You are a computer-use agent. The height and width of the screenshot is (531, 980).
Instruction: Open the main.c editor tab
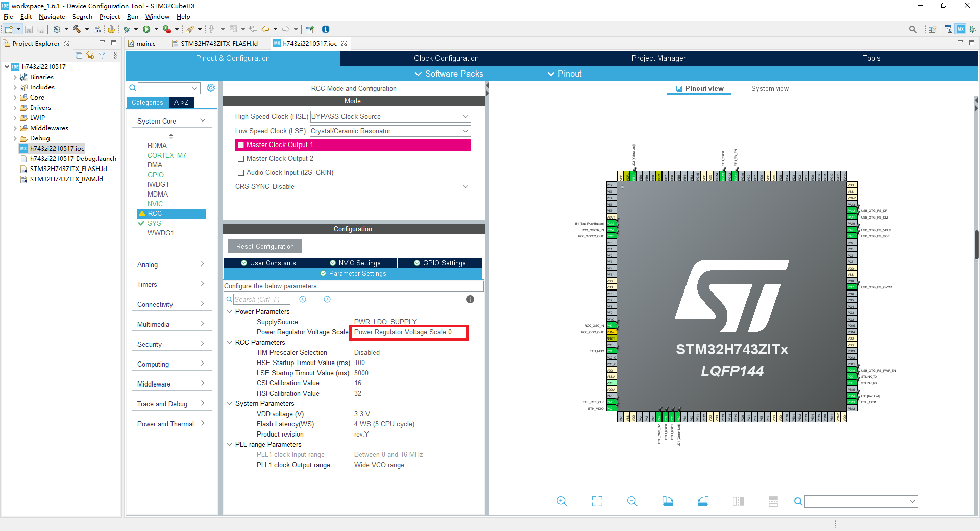point(144,43)
